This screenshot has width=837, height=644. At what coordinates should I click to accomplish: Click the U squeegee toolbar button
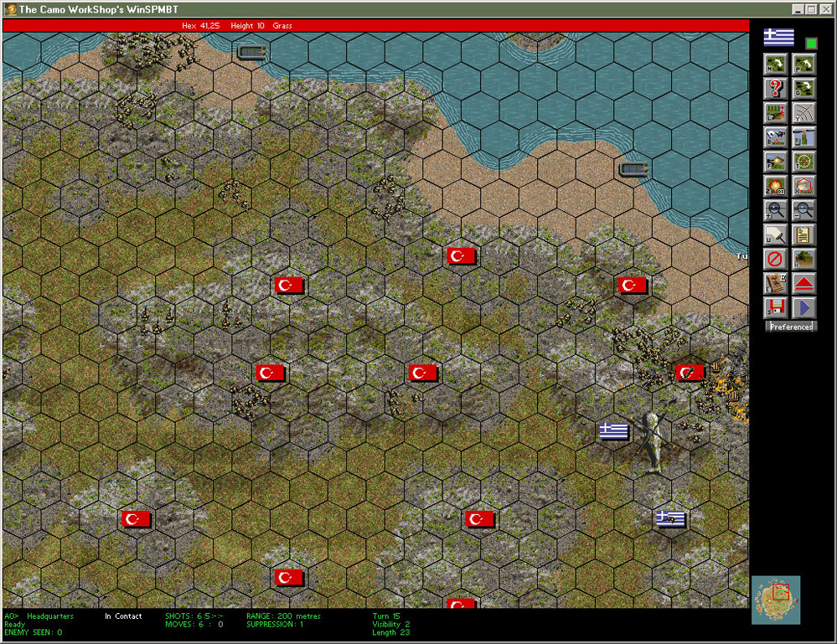(775, 234)
